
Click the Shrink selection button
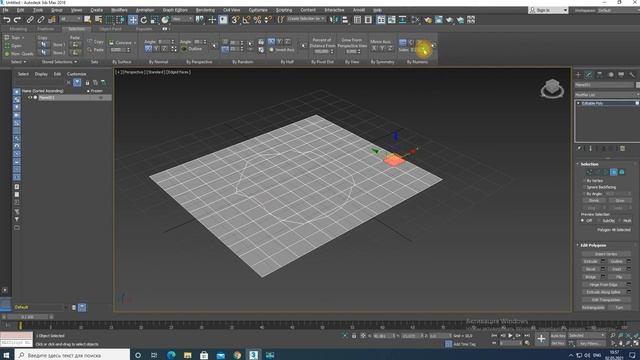click(x=594, y=200)
